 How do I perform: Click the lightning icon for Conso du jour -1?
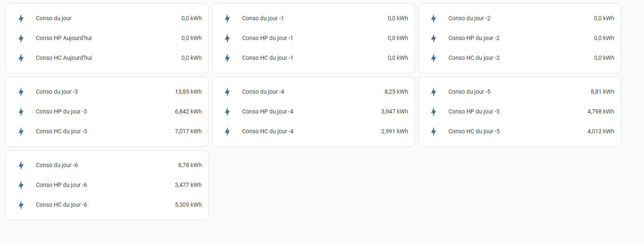point(227,19)
